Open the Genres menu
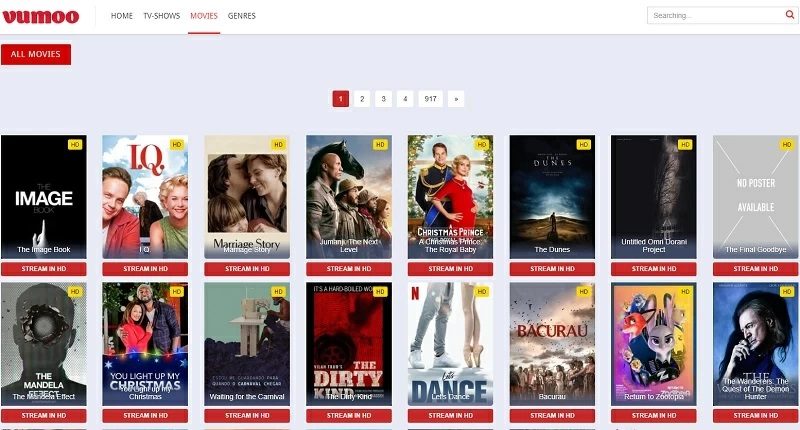This screenshot has width=800, height=430. point(242,16)
